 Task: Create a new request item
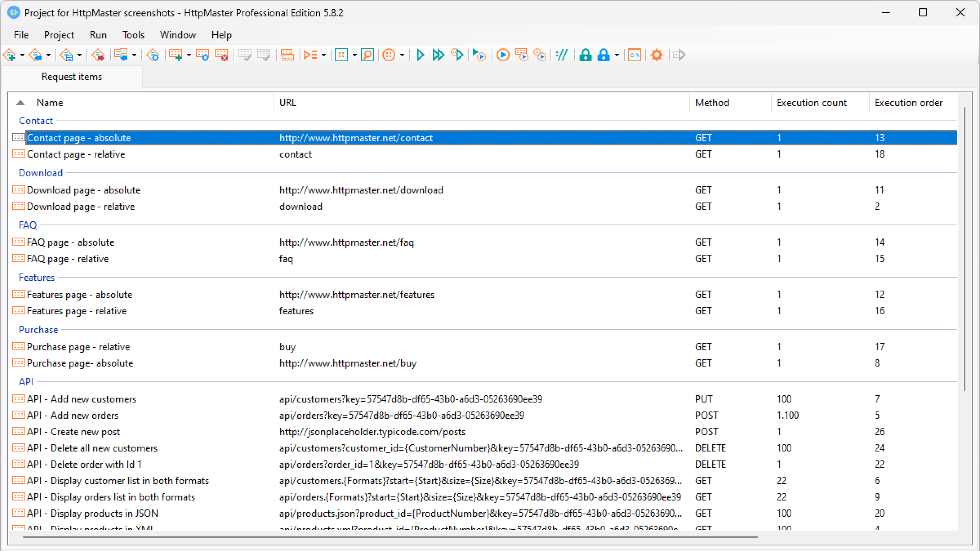(x=176, y=55)
